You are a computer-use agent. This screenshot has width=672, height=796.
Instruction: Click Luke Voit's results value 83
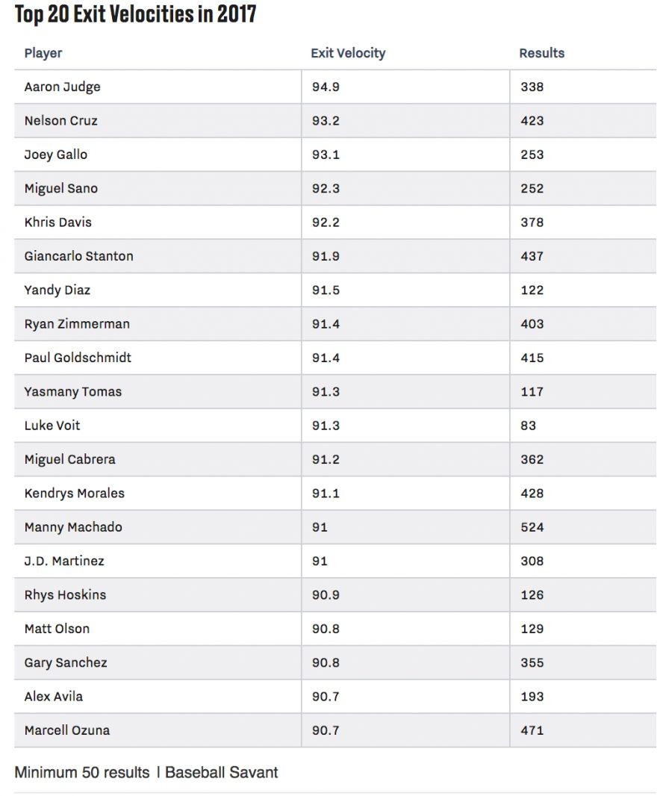click(528, 426)
